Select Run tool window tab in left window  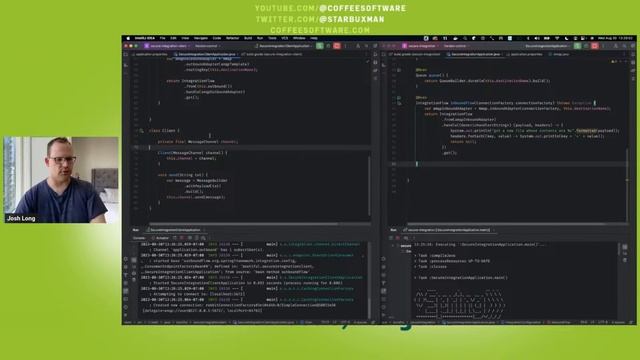[136, 230]
